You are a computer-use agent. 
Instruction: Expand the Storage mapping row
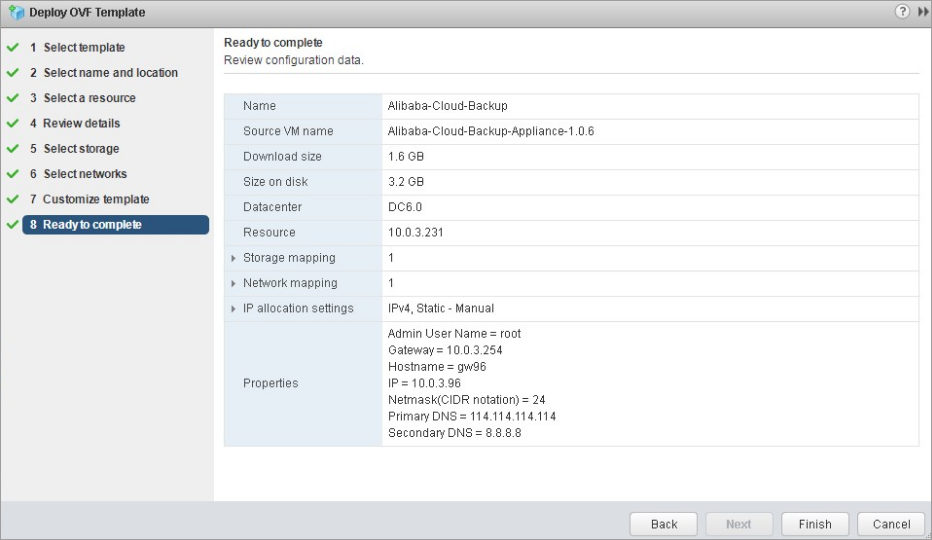point(233,258)
